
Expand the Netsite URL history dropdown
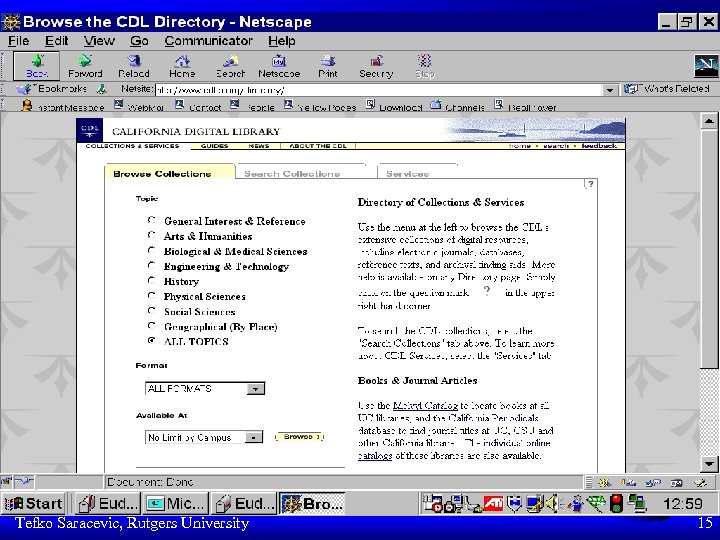(x=609, y=90)
